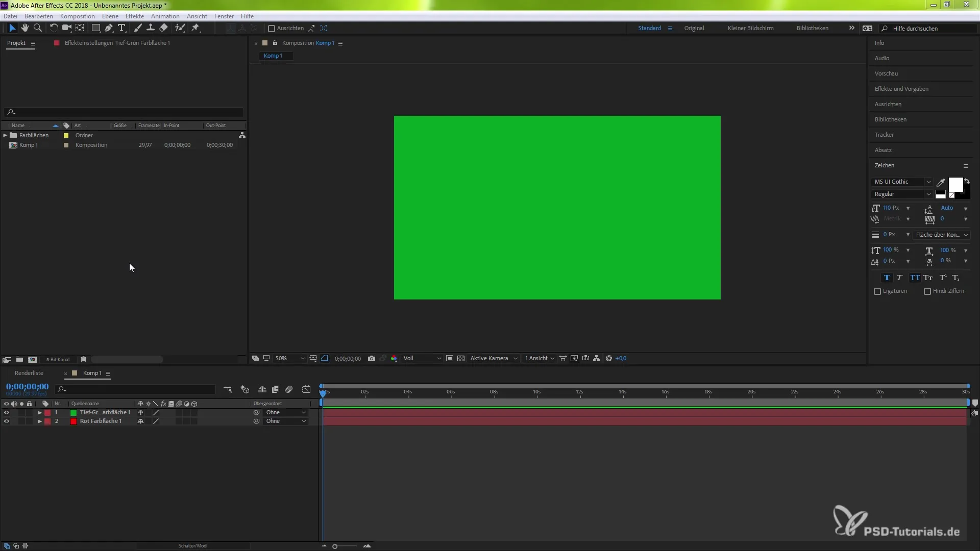
Task: Pick a color with the Zeichen eyedropper
Action: 941,182
